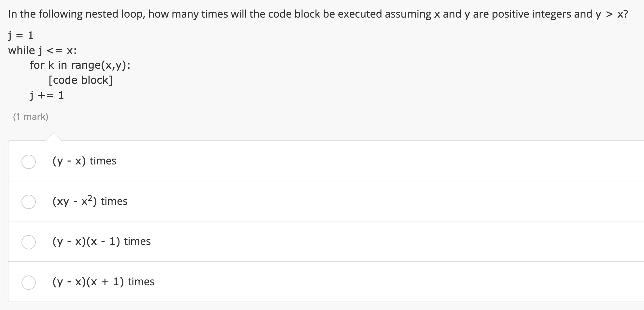Click the word "times" in the last option

[x=141, y=282]
